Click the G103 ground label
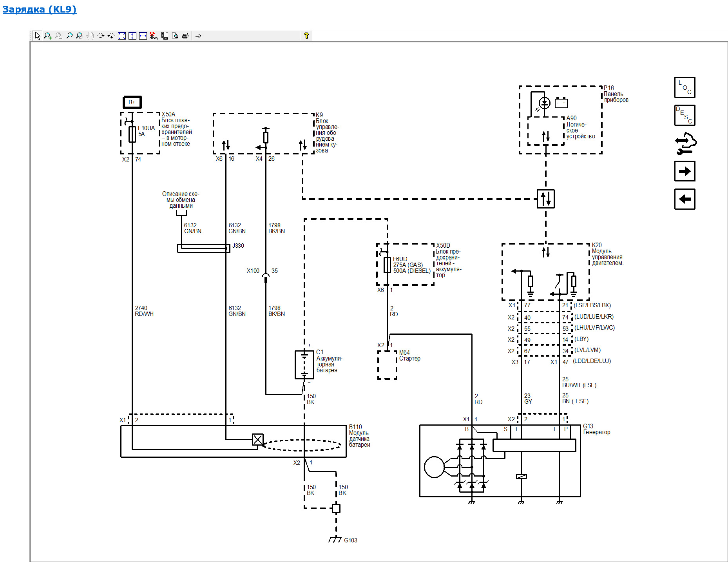 click(x=350, y=540)
